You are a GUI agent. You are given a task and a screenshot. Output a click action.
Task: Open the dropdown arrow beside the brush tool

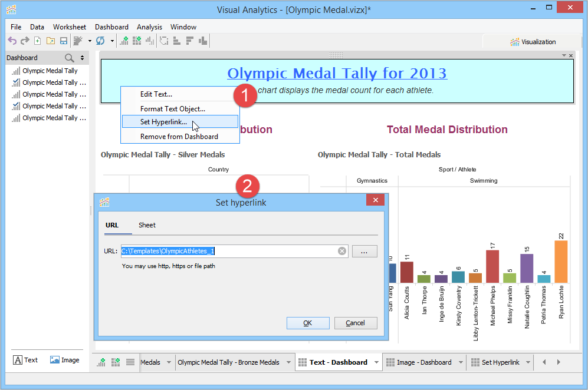(x=90, y=41)
